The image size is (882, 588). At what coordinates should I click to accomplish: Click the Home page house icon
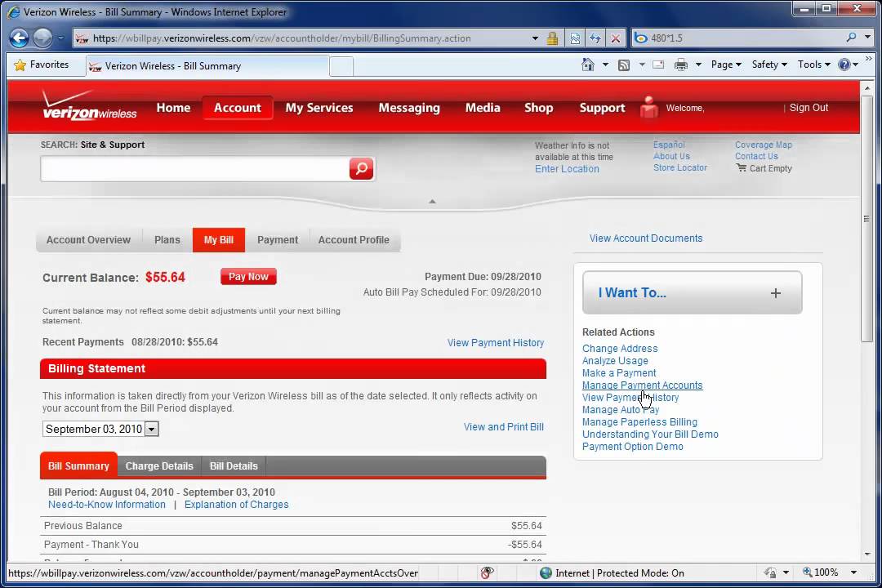coord(587,65)
